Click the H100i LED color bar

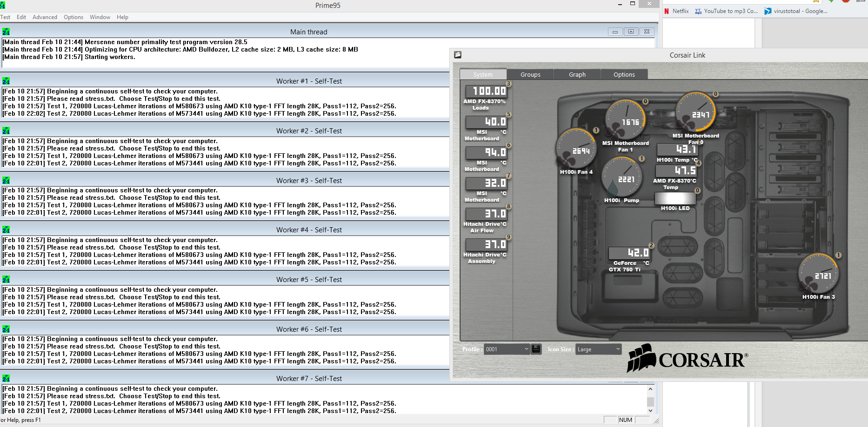click(x=675, y=198)
